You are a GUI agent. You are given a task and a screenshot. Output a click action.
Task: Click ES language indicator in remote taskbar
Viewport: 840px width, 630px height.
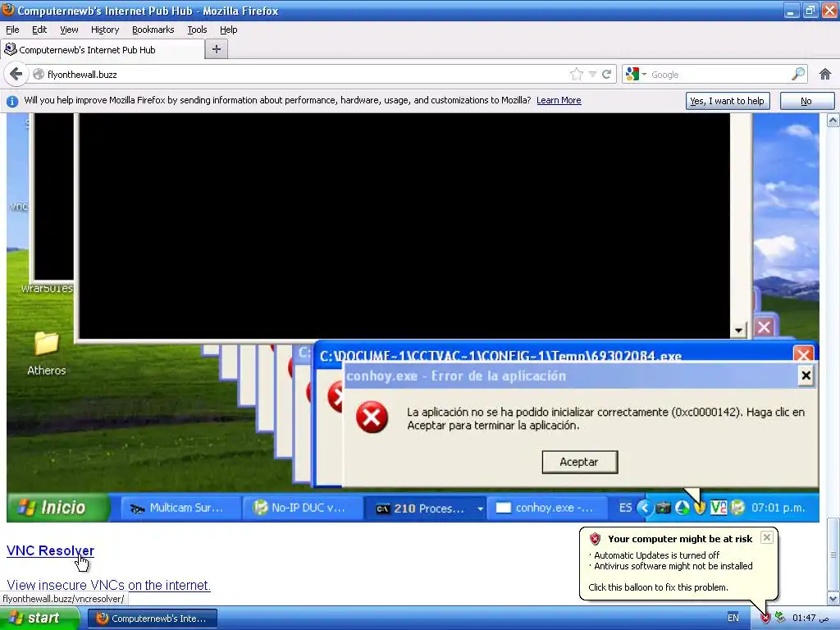(625, 507)
